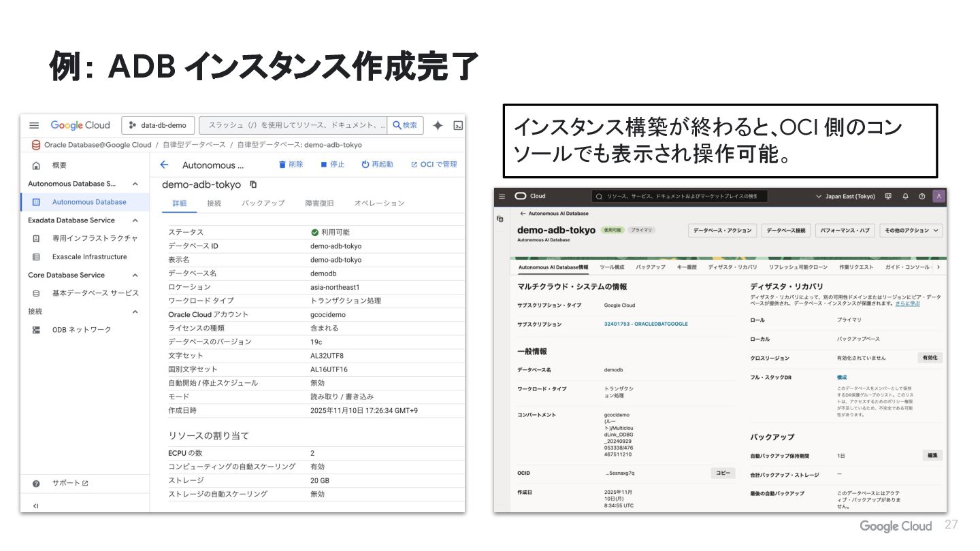Open the Gemini sparkle assistant icon

coord(438,125)
